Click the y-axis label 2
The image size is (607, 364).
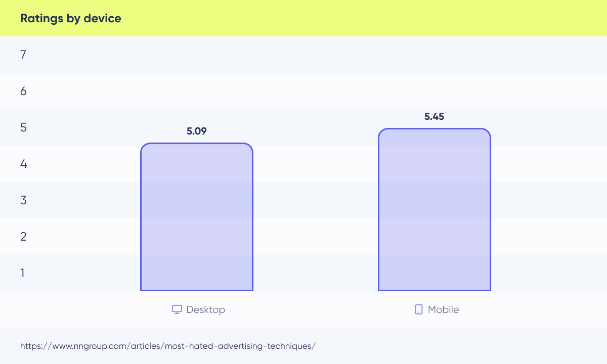(x=23, y=237)
